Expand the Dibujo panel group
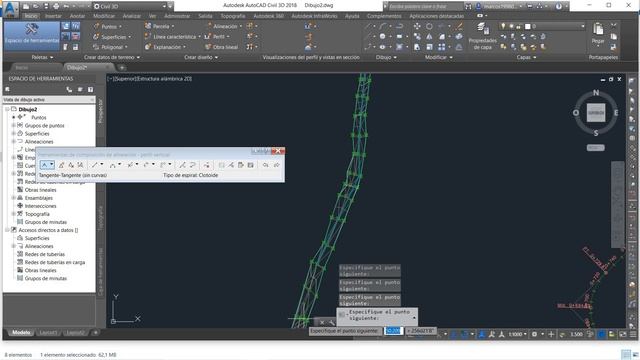This screenshot has width=640, height=360. [386, 58]
